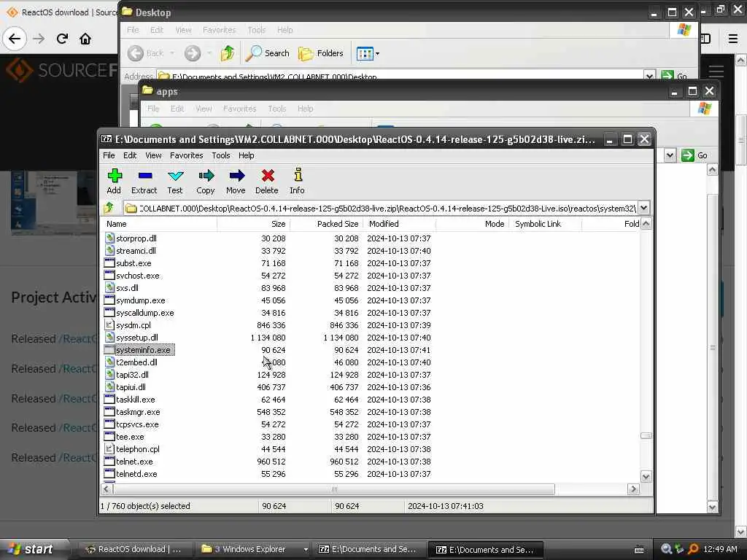Open the Edit menu in 7-Zip
The width and height of the screenshot is (747, 560).
coord(130,155)
